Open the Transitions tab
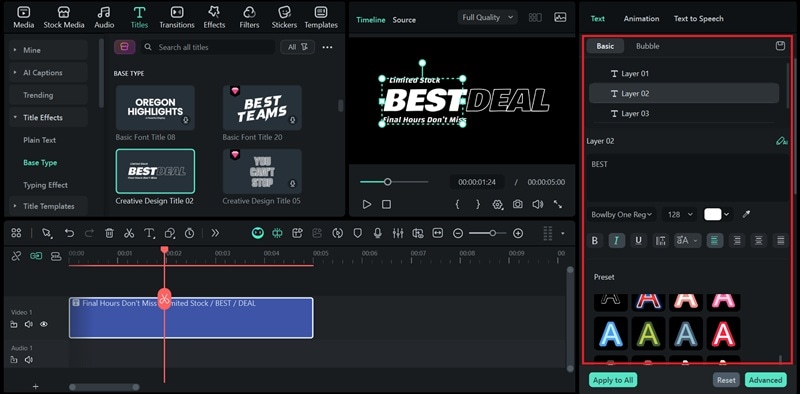The height and width of the screenshot is (394, 800). pyautogui.click(x=177, y=17)
